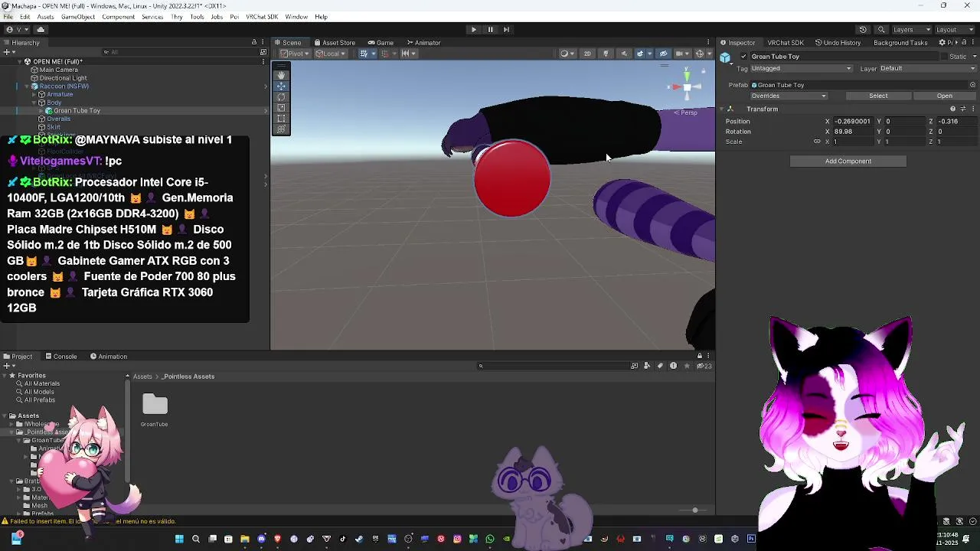Enable the Groan Tube Toy active checkbox
980x551 pixels.
pos(743,57)
